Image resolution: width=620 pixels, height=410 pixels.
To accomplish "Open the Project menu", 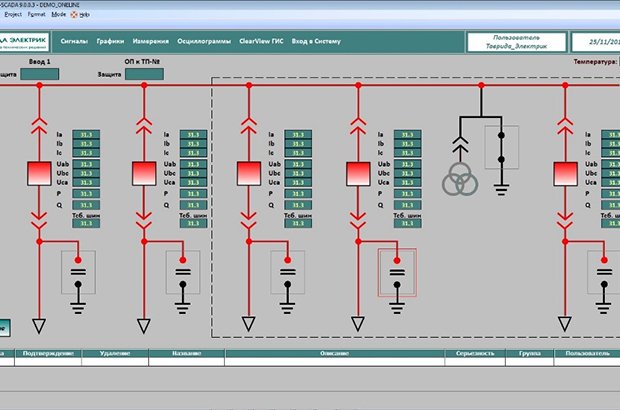I will coord(13,14).
